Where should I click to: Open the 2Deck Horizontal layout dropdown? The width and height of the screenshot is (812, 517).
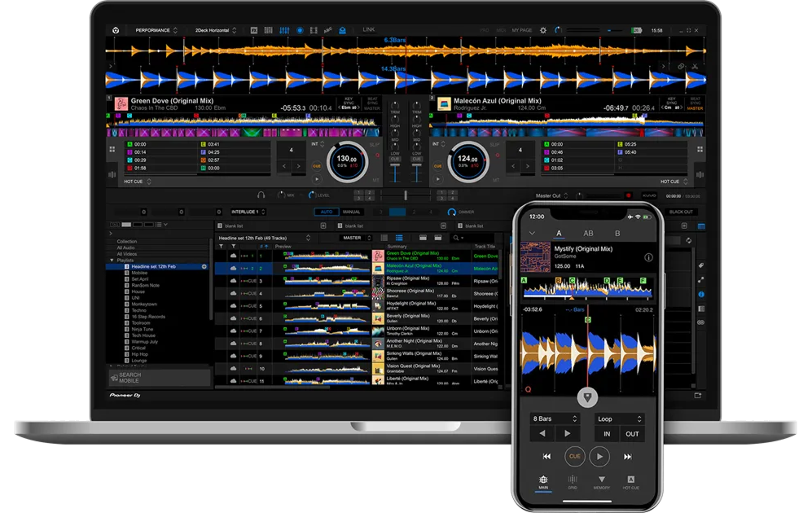(x=215, y=31)
